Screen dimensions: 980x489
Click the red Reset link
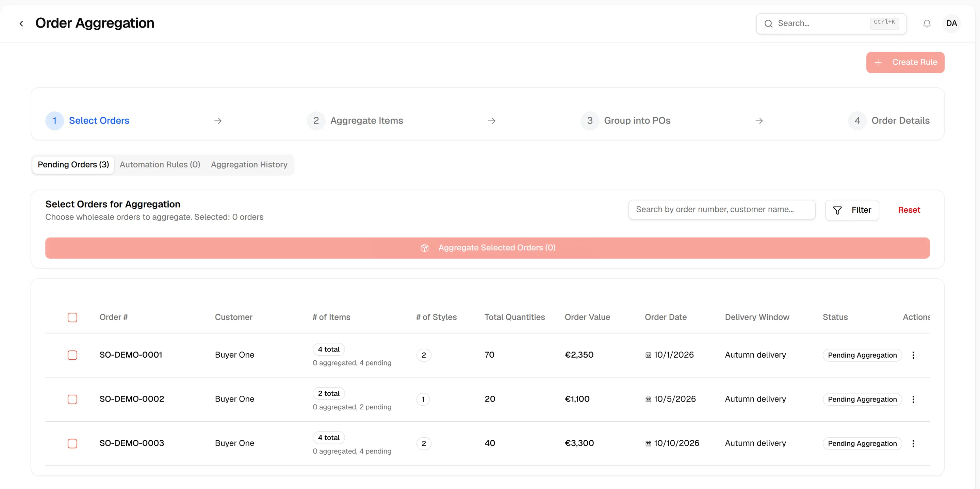[909, 210]
